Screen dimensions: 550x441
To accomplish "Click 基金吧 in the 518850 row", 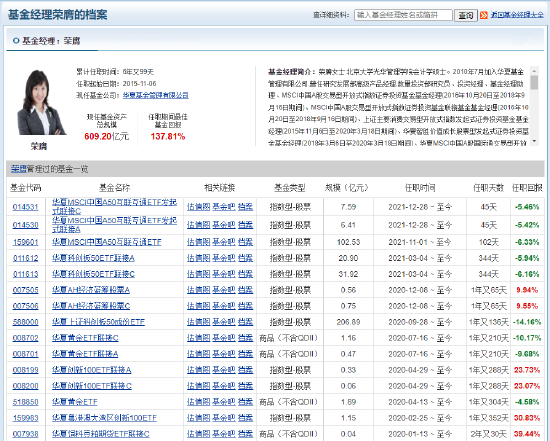I will click(x=224, y=402).
